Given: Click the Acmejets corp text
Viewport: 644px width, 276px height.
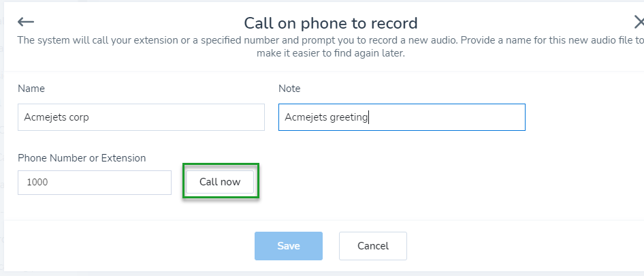Looking at the screenshot, I should 57,117.
